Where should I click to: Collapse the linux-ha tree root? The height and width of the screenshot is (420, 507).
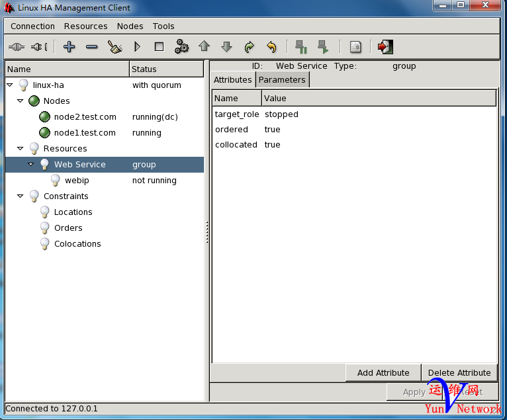click(10, 85)
